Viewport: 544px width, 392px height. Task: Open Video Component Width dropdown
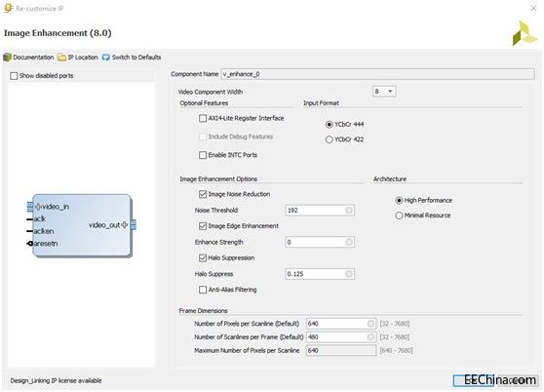[x=384, y=92]
